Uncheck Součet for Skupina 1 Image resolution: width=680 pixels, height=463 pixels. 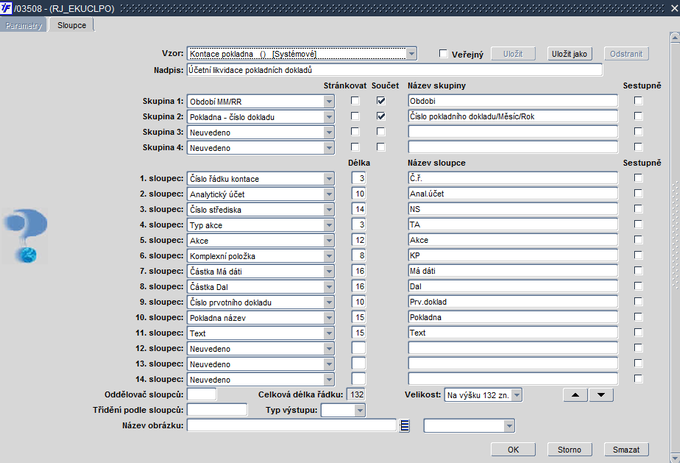point(380,101)
